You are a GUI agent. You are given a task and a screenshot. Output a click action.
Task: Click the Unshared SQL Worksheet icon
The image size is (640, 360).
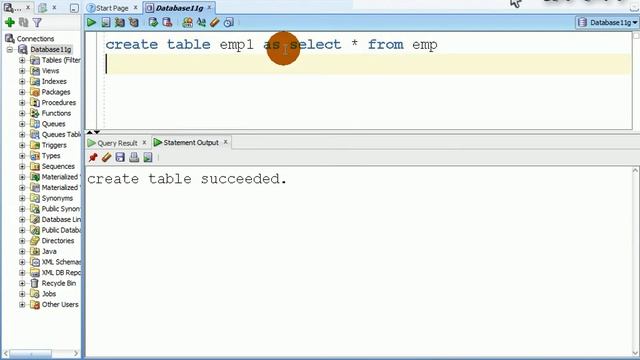187,22
